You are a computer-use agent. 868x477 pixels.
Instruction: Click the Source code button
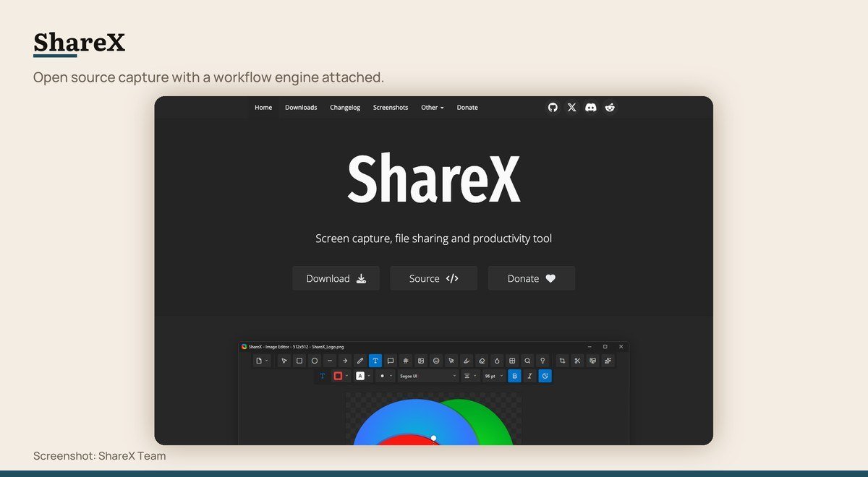point(434,278)
